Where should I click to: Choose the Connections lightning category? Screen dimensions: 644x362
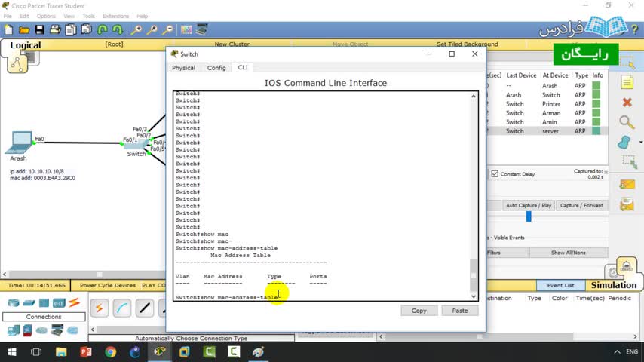click(75, 303)
